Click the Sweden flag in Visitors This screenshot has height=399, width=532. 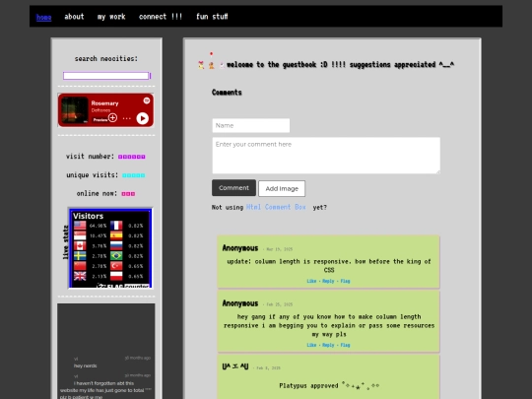point(80,256)
